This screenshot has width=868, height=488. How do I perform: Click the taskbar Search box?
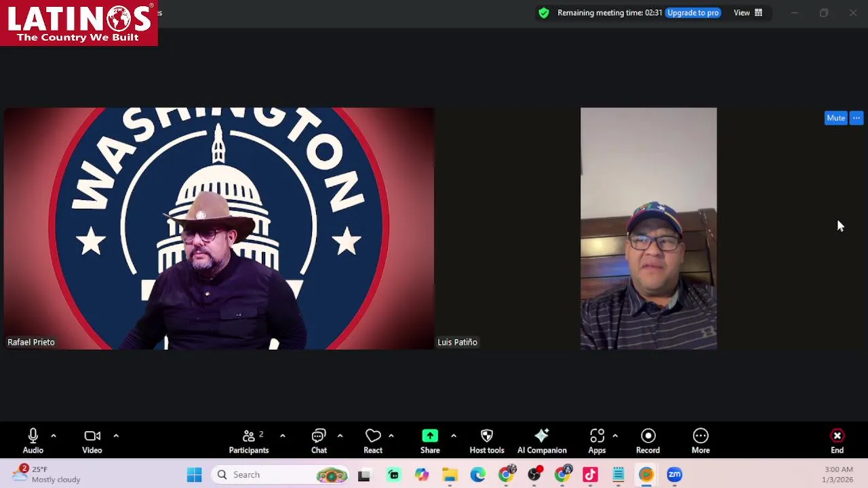tap(281, 474)
